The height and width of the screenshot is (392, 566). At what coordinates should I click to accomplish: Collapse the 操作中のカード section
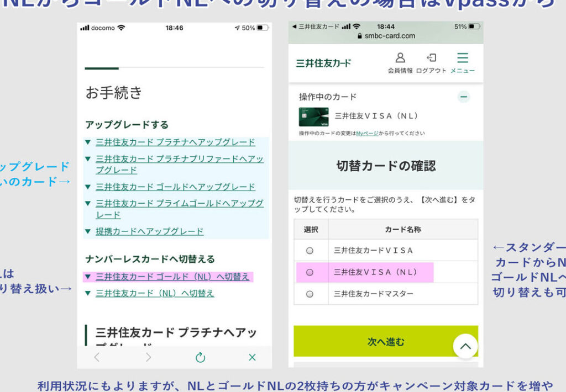tap(464, 97)
